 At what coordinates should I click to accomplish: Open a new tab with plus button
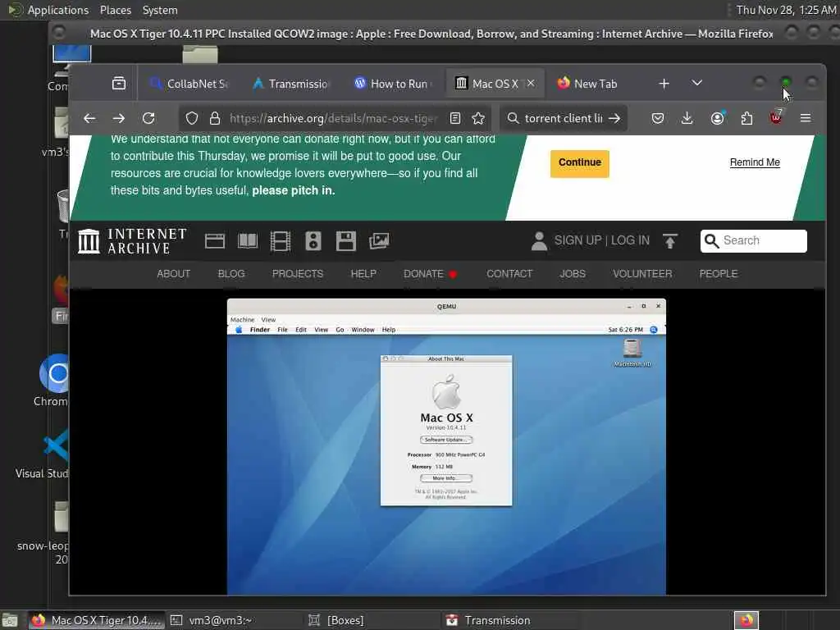tap(664, 84)
